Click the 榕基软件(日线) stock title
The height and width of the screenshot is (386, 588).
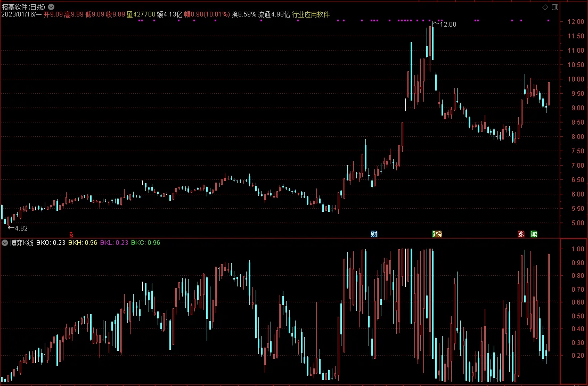tap(23, 7)
